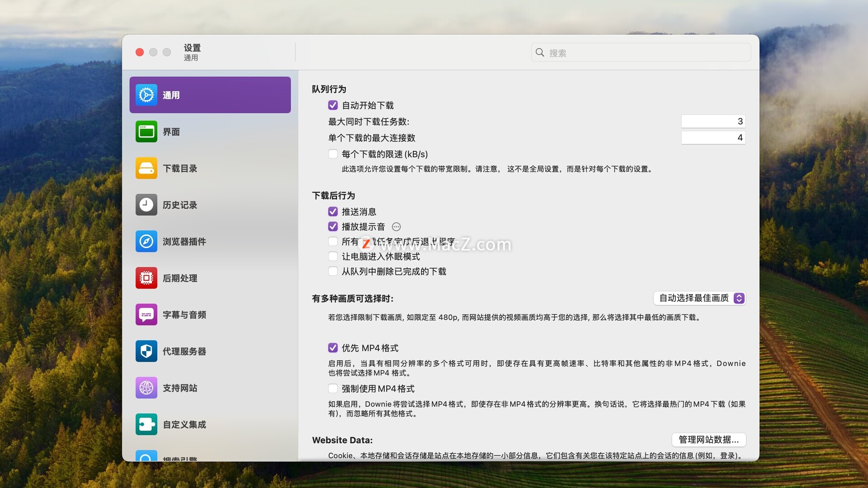The height and width of the screenshot is (488, 868).
Task: Click the General (通用) gear icon
Action: click(x=146, y=95)
